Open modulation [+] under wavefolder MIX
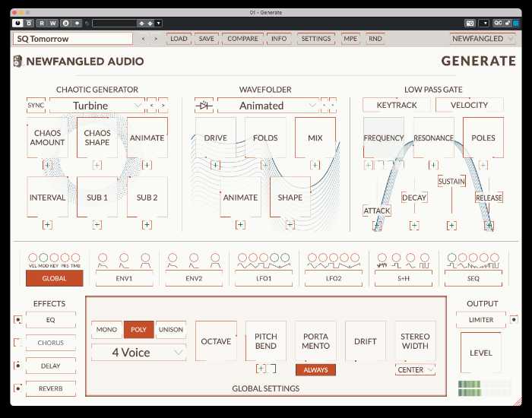Viewport: 532px width, 418px height. (315, 165)
